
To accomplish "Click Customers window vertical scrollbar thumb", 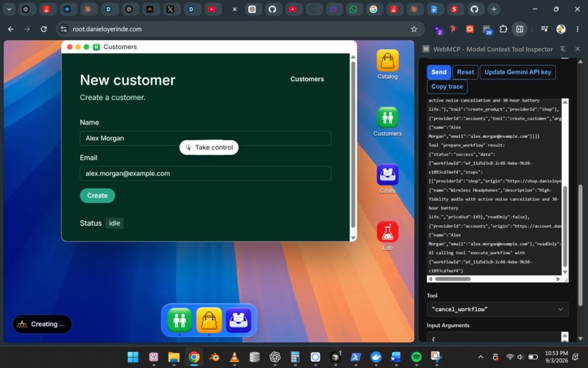I will coord(353,145).
